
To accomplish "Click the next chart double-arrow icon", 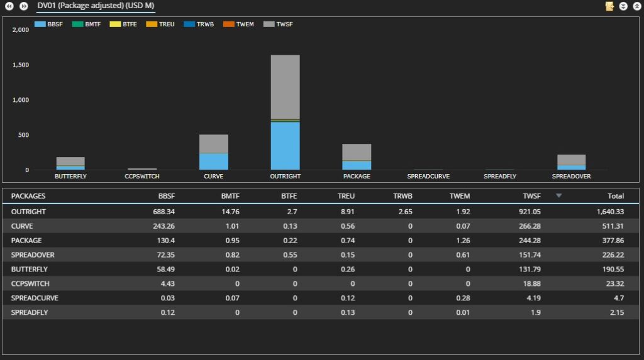I will [23, 6].
